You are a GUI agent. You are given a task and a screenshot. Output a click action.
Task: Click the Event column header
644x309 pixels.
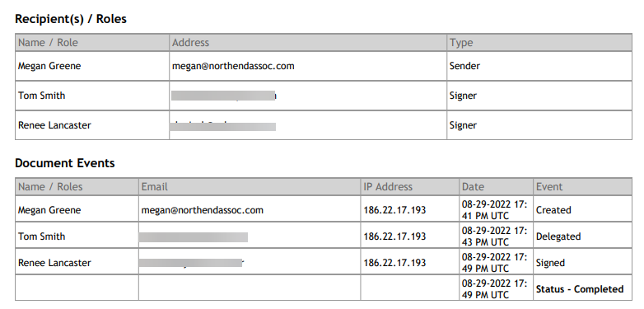point(549,186)
